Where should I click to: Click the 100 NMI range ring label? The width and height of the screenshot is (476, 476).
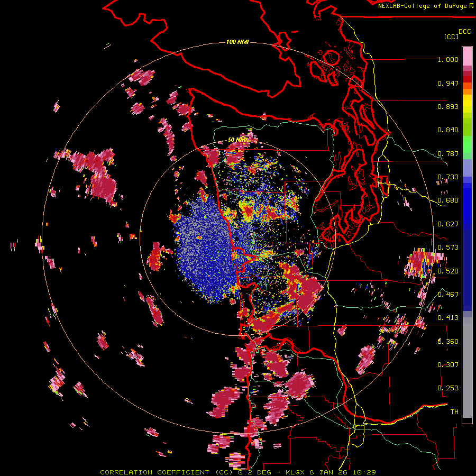pos(237,42)
